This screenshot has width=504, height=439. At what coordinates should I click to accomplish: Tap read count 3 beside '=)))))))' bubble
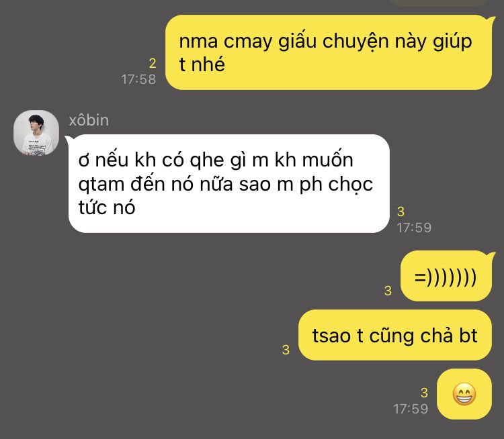tap(388, 291)
